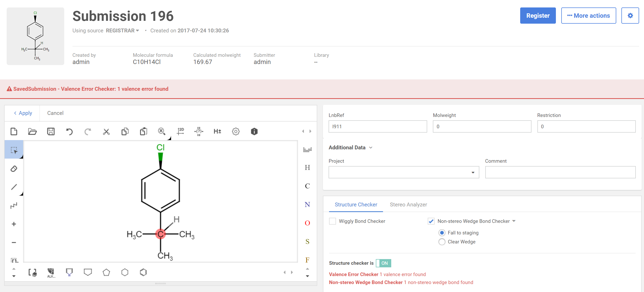
Task: Collapse the Additional Data section
Action: (x=350, y=148)
